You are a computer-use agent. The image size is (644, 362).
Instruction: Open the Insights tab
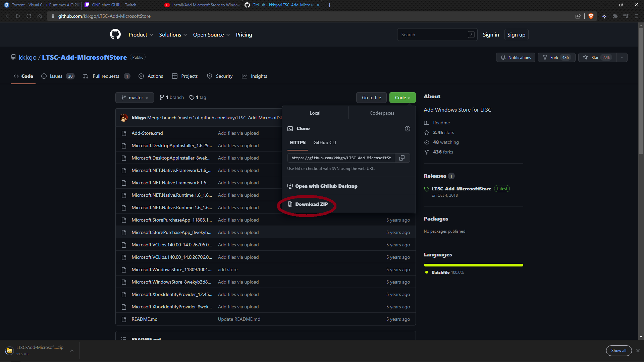coord(255,76)
